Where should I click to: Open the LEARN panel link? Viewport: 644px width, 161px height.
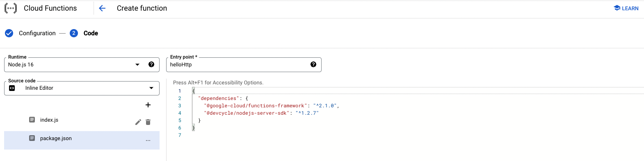(626, 8)
